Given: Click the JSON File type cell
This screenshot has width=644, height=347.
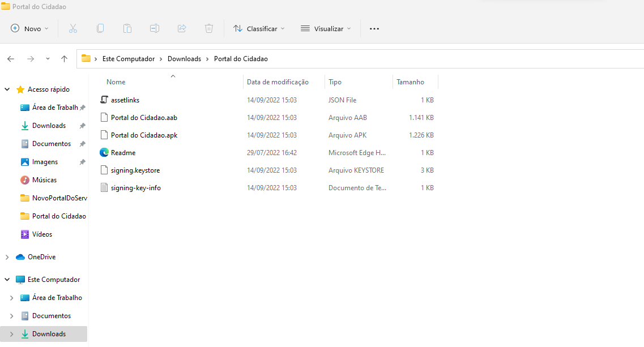Looking at the screenshot, I should click(x=342, y=100).
